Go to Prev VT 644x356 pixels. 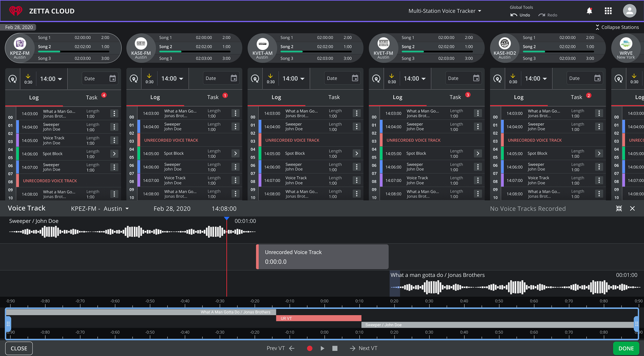[280, 348]
